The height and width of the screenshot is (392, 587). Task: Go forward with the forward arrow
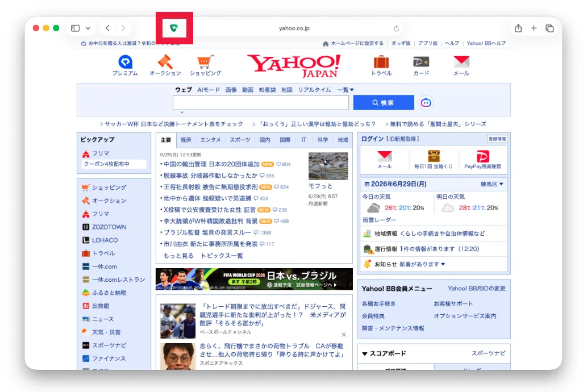tap(123, 28)
